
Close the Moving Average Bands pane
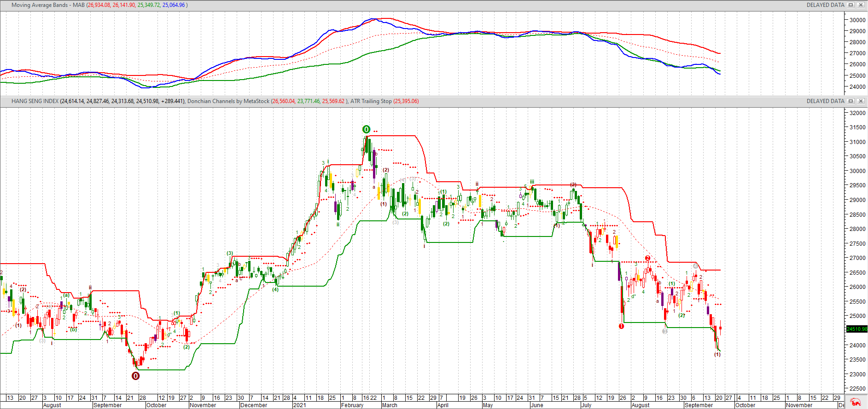[x=861, y=5]
